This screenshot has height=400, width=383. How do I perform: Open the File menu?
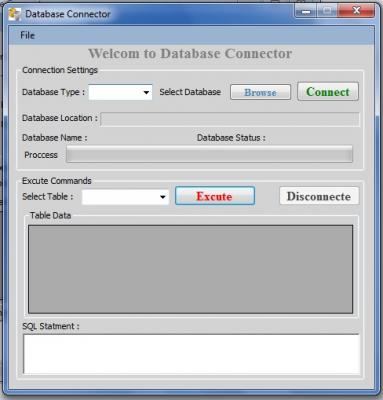coord(27,35)
